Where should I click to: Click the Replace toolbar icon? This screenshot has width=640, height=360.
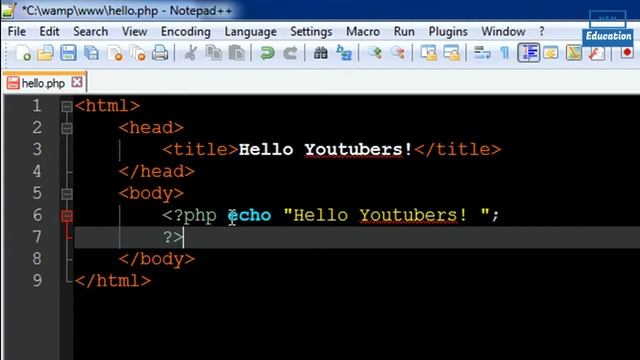(344, 53)
